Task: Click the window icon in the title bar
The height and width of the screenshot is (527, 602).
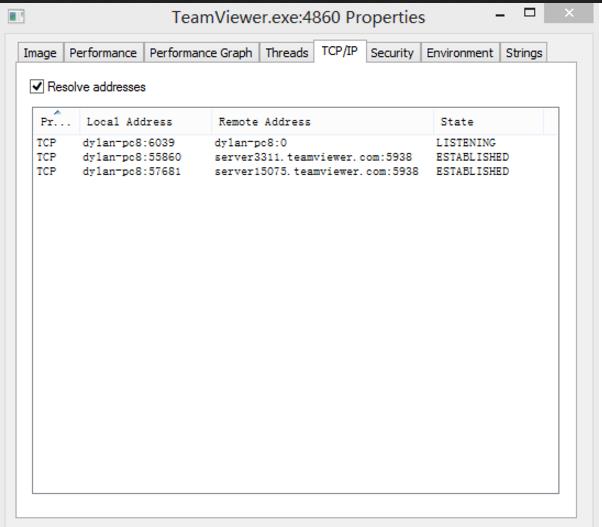Action: tap(15, 17)
